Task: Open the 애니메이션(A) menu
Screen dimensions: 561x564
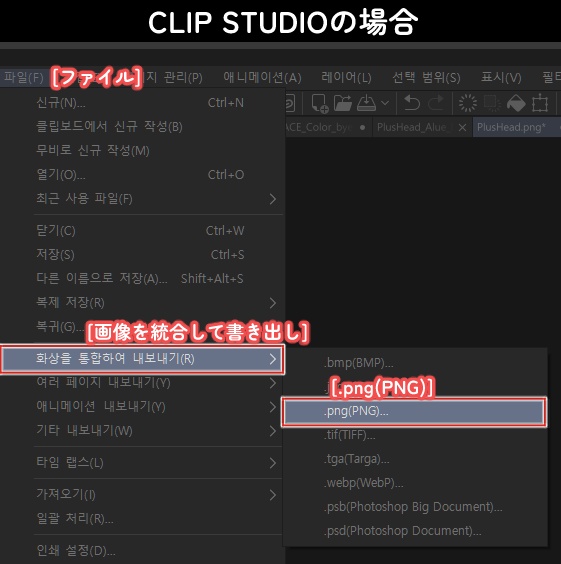Action: pos(262,77)
